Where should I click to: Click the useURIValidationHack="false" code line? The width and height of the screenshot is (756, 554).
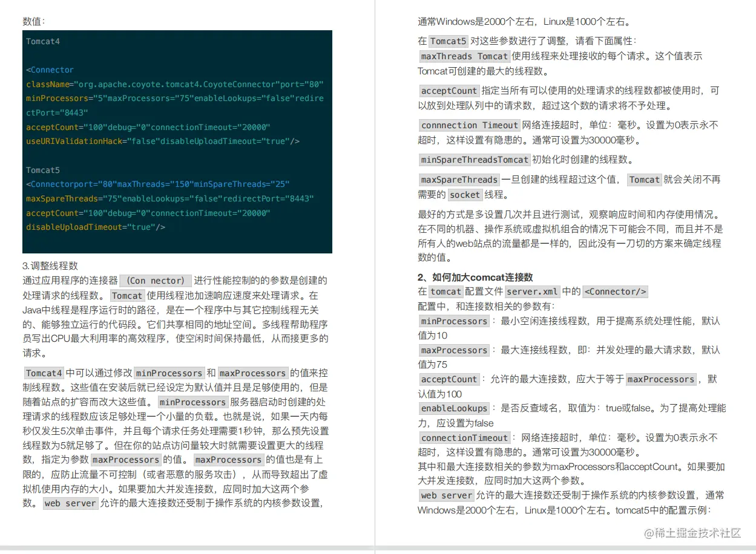pos(163,141)
